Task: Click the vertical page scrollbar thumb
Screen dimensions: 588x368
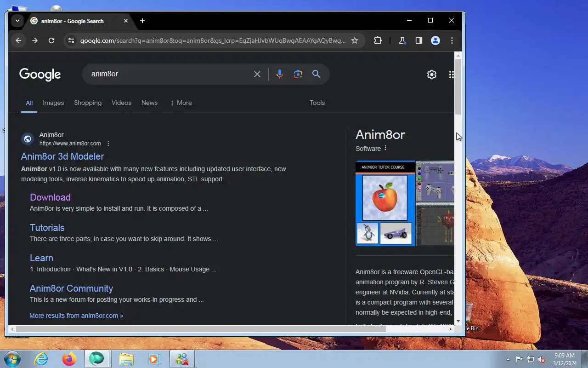Action: (x=458, y=86)
